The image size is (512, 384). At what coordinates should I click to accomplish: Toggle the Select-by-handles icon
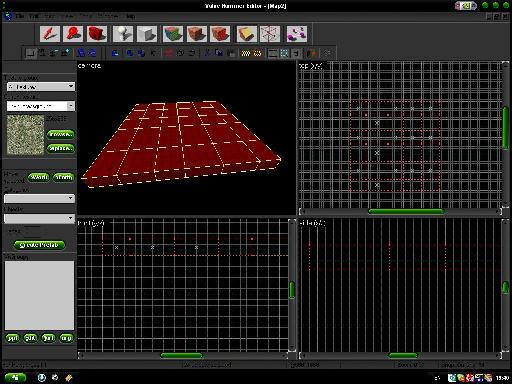tap(273, 53)
